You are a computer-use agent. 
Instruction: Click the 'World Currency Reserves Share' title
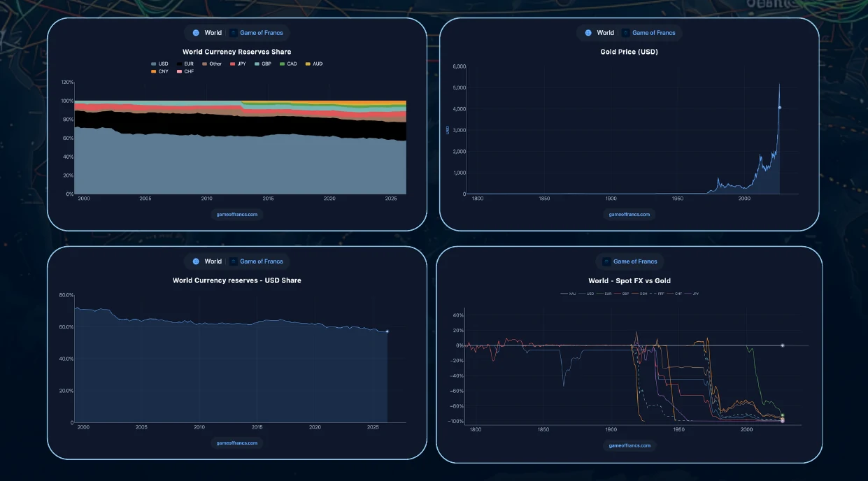click(x=237, y=52)
